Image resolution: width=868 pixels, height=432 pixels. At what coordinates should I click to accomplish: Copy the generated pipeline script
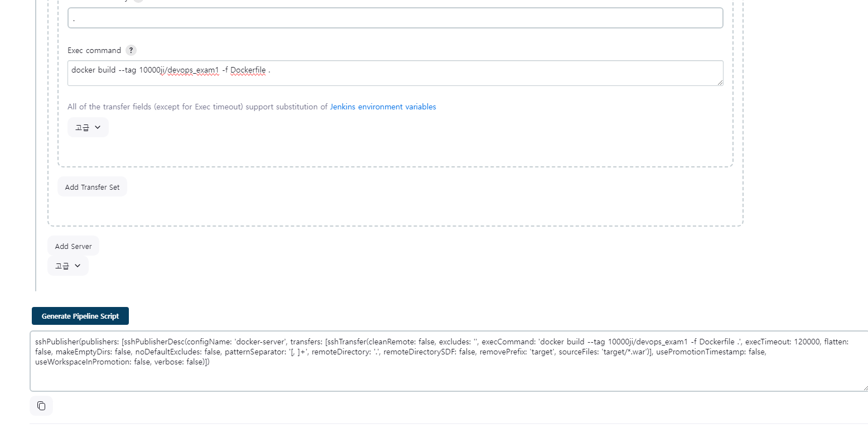pyautogui.click(x=41, y=406)
